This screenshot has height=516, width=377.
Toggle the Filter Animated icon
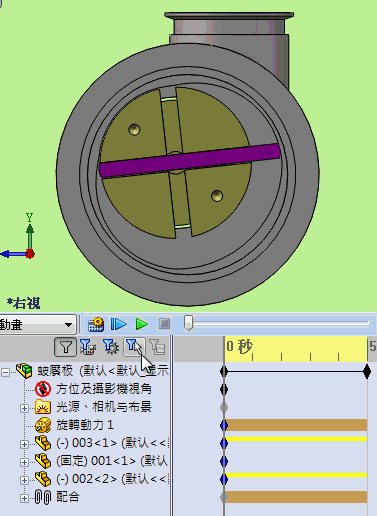(x=88, y=347)
